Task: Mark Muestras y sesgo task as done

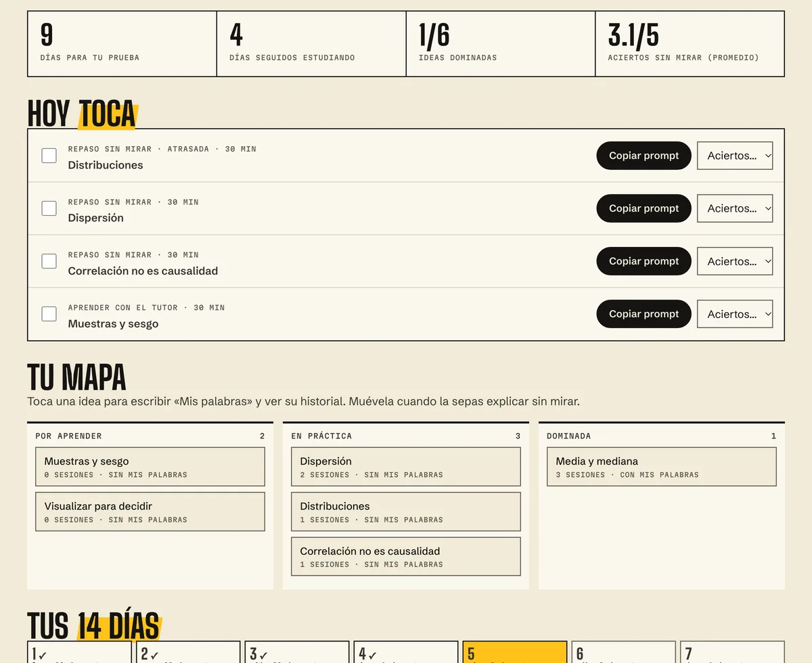Action: point(49,314)
